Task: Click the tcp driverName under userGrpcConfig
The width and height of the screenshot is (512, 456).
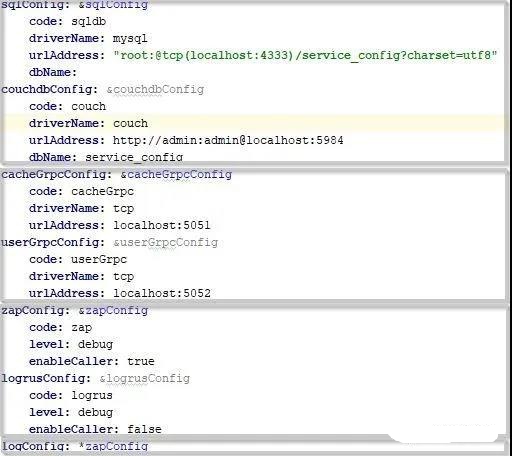Action: point(123,277)
